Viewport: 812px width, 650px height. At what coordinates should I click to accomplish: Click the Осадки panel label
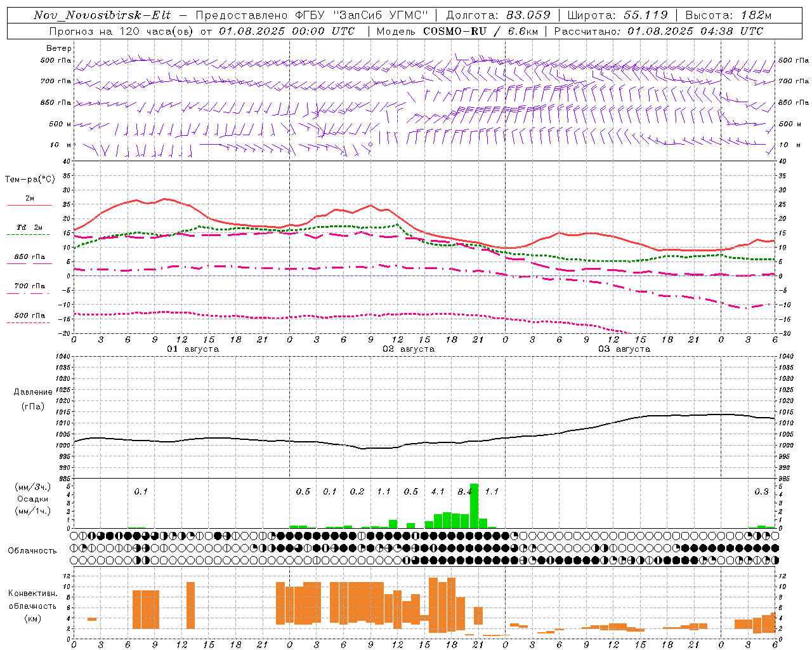pyautogui.click(x=33, y=499)
